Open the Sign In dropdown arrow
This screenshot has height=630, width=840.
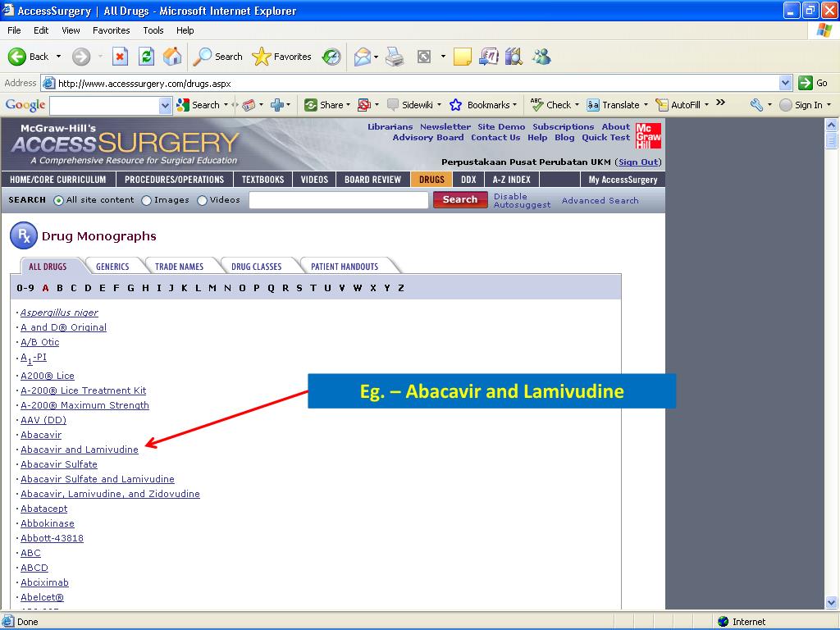tap(829, 105)
